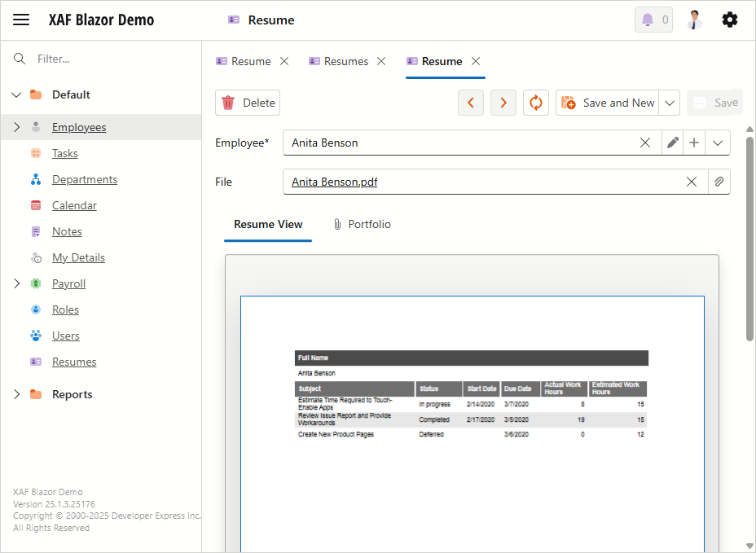Click the refresh icon in toolbar
This screenshot has height=553, width=756.
click(536, 103)
